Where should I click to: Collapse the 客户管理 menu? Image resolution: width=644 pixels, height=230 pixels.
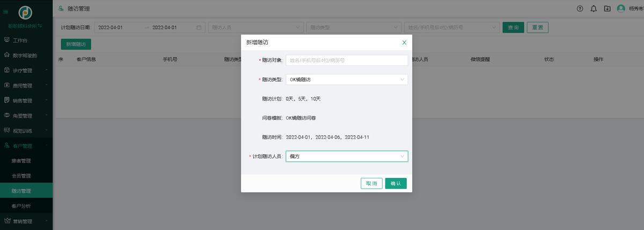pos(47,145)
